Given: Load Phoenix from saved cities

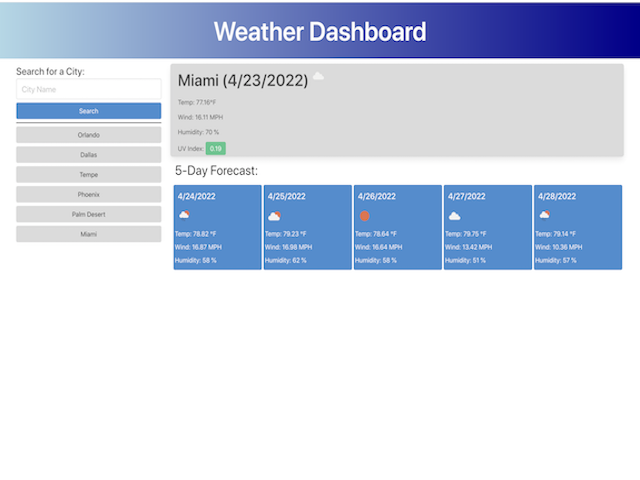Looking at the screenshot, I should pyautogui.click(x=88, y=194).
